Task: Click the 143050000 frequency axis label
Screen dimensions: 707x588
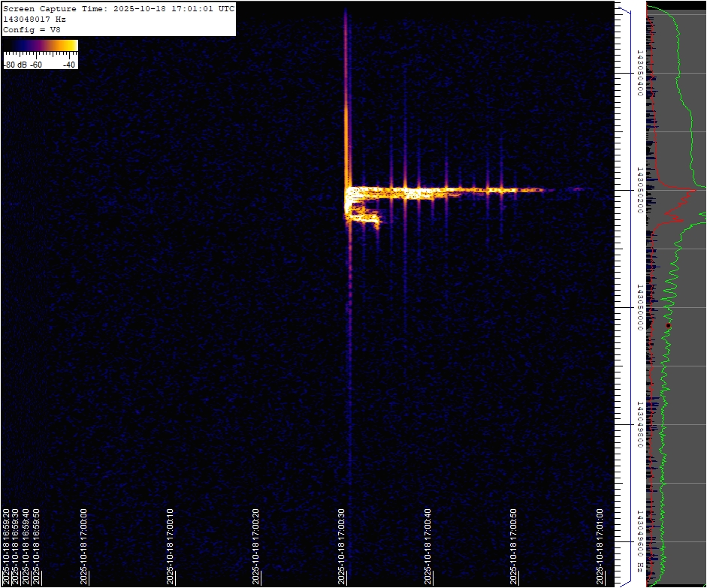Action: point(639,307)
